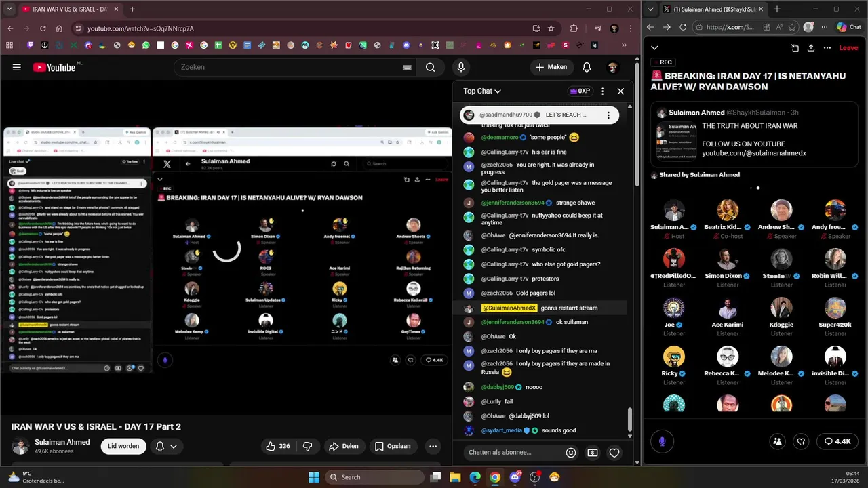The image size is (868, 488).
Task: Start voice search with the microphone icon
Action: click(461, 67)
